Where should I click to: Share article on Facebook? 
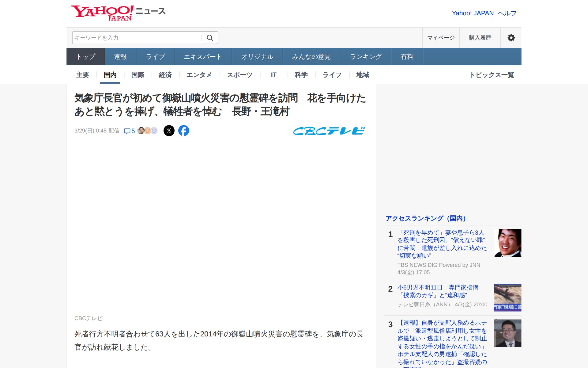pos(183,131)
